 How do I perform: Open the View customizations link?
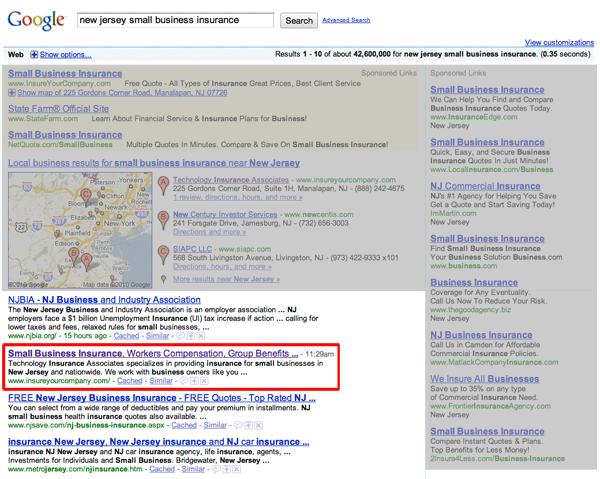click(x=559, y=42)
